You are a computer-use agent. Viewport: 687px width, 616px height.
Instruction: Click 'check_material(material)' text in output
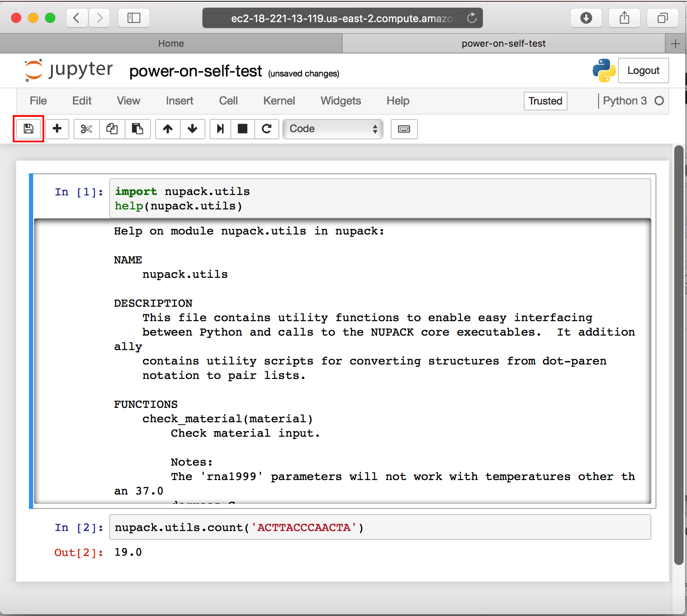pyautogui.click(x=227, y=419)
